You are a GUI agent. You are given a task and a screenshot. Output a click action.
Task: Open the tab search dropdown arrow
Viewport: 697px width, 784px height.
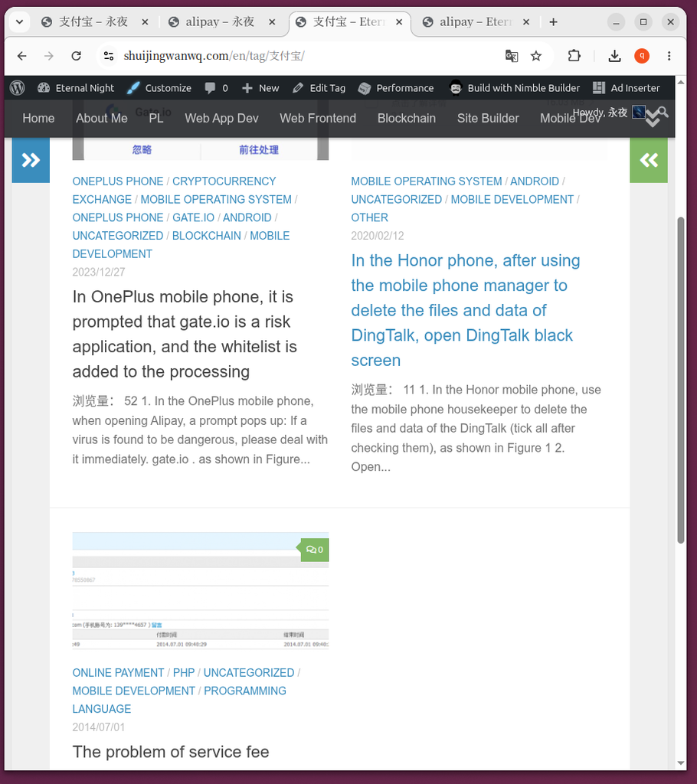pos(19,22)
